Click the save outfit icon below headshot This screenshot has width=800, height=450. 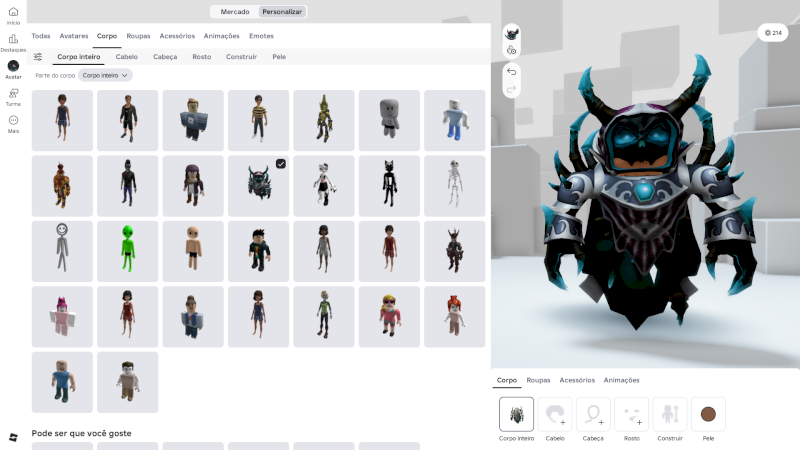tap(511, 50)
